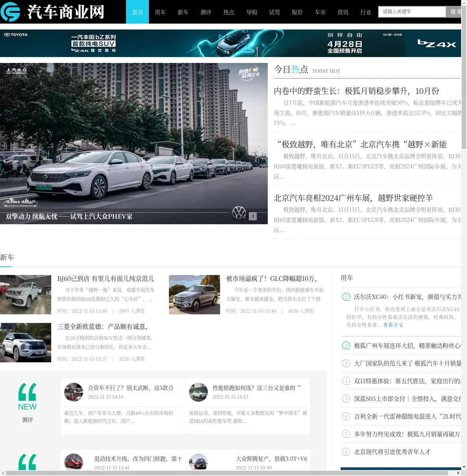Open review 大众辉腾复产，搭载3.0T+V6
The image size is (467, 476).
pos(271,459)
